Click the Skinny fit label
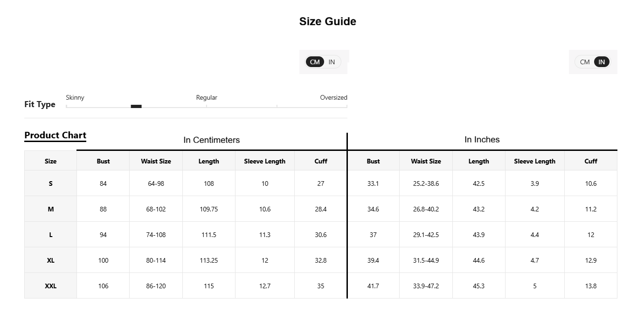Image resolution: width=644 pixels, height=326 pixels. [75, 97]
